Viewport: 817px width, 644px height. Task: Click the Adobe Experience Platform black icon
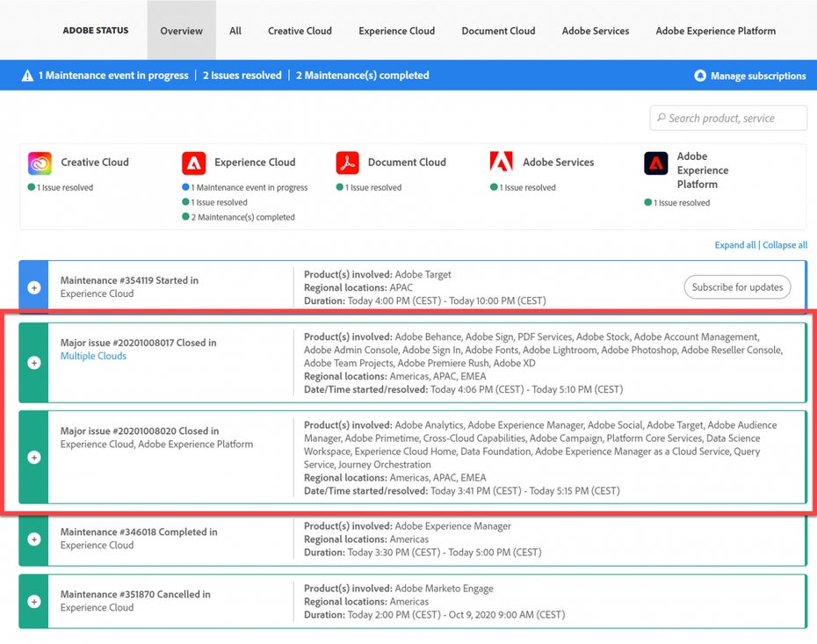tap(656, 163)
